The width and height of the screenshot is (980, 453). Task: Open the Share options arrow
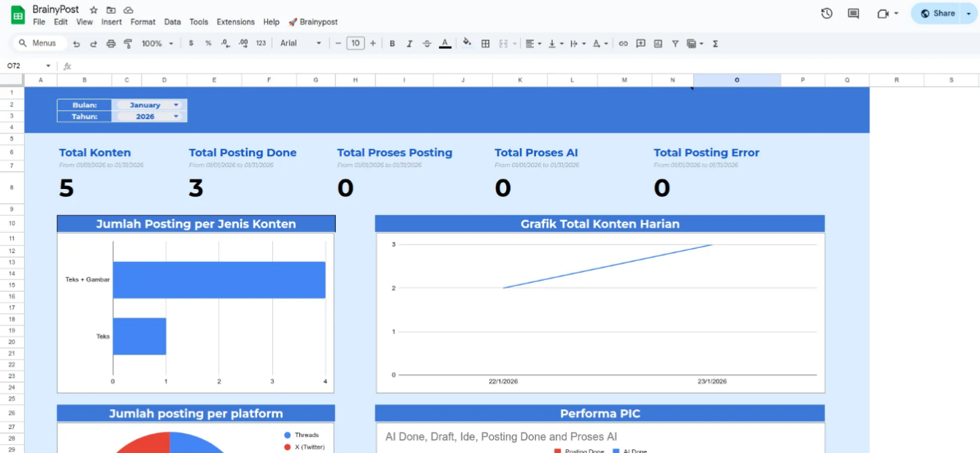point(971,13)
